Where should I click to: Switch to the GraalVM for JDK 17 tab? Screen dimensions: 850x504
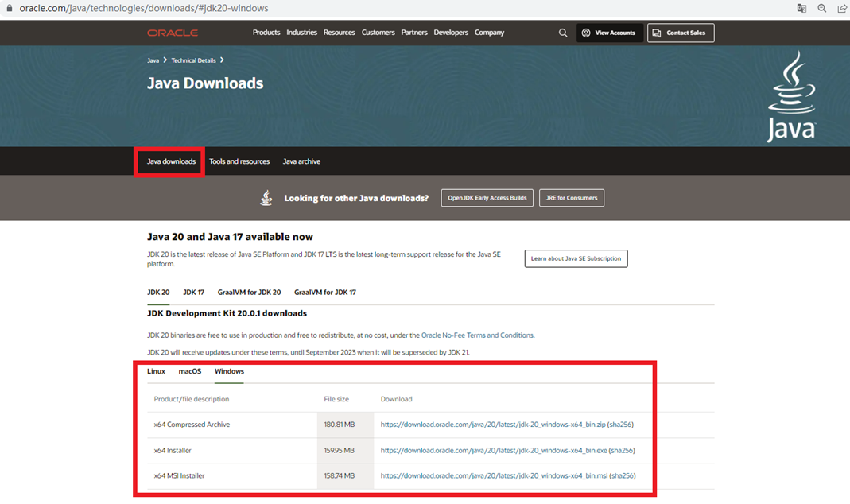tap(325, 292)
